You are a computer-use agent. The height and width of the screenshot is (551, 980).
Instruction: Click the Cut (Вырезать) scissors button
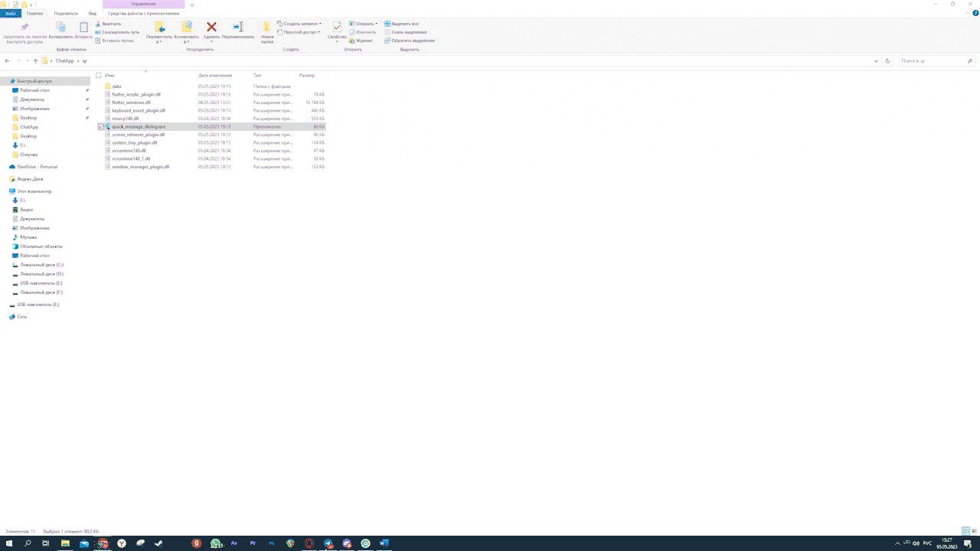pyautogui.click(x=111, y=24)
